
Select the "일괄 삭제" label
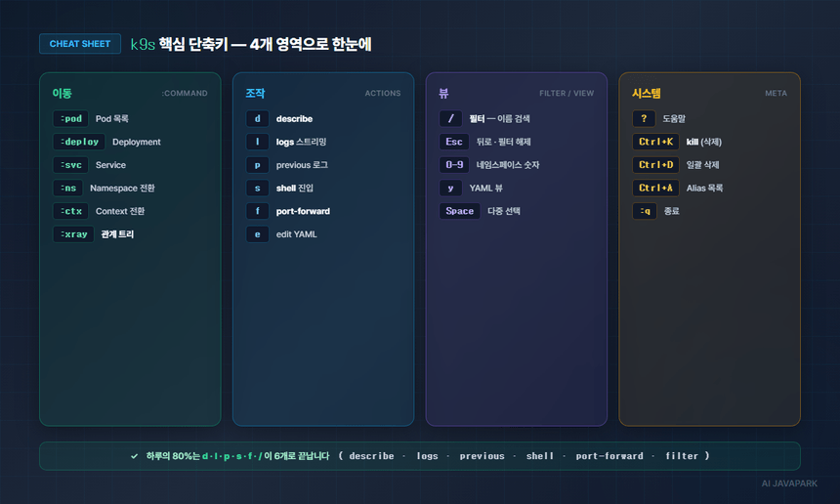click(x=703, y=165)
